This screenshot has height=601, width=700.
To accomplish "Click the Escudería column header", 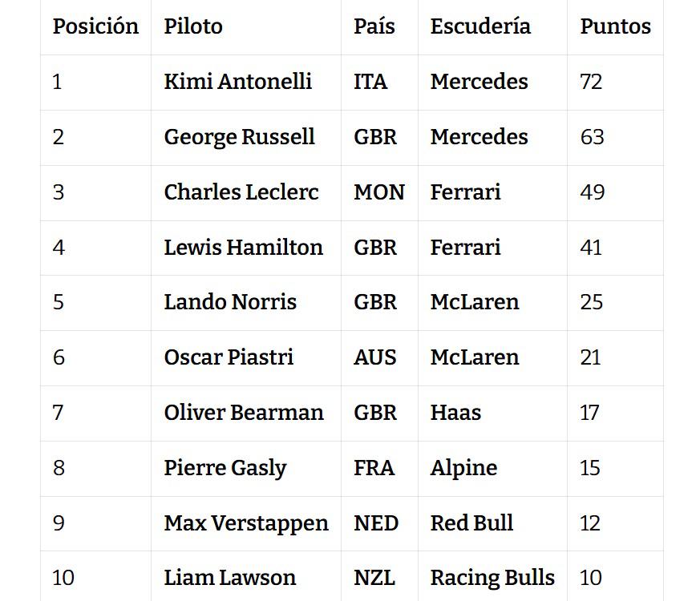I will point(479,26).
